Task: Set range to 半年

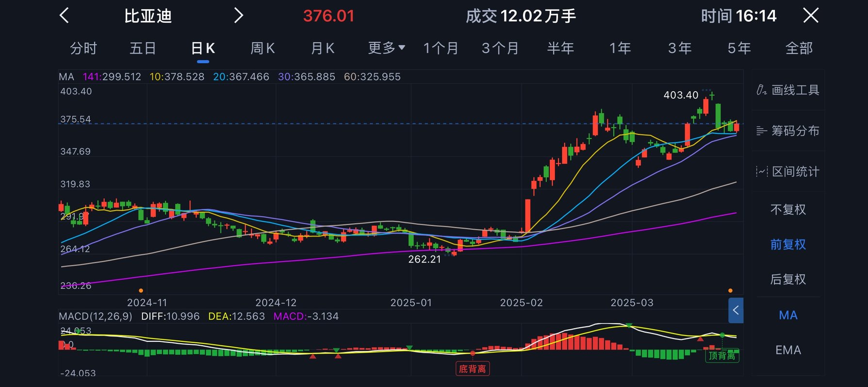Action: click(x=560, y=48)
